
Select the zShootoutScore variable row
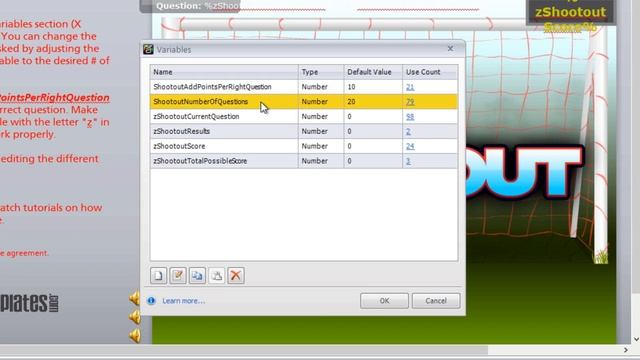coord(304,146)
